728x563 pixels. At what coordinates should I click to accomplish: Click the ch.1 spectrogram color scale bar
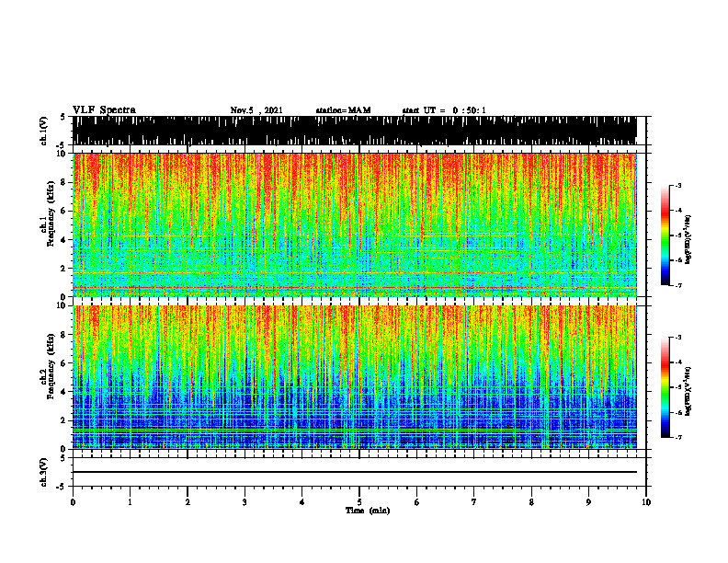point(665,236)
